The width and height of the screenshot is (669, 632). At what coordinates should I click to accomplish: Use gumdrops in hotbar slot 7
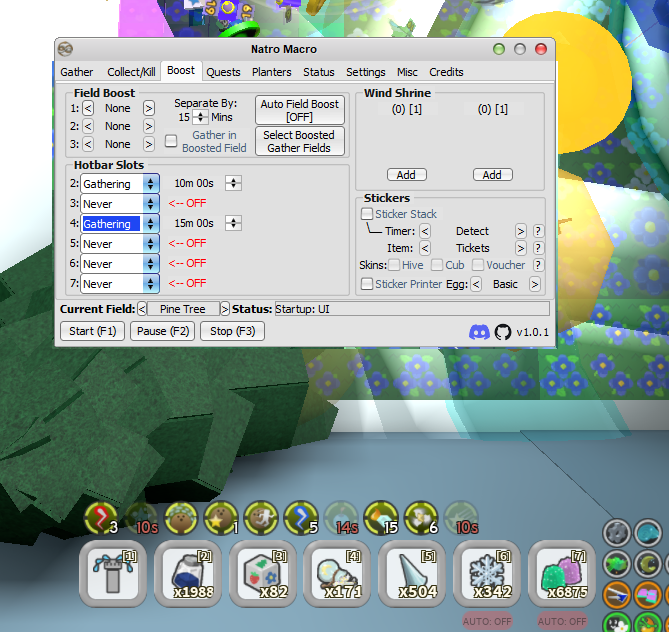click(562, 574)
